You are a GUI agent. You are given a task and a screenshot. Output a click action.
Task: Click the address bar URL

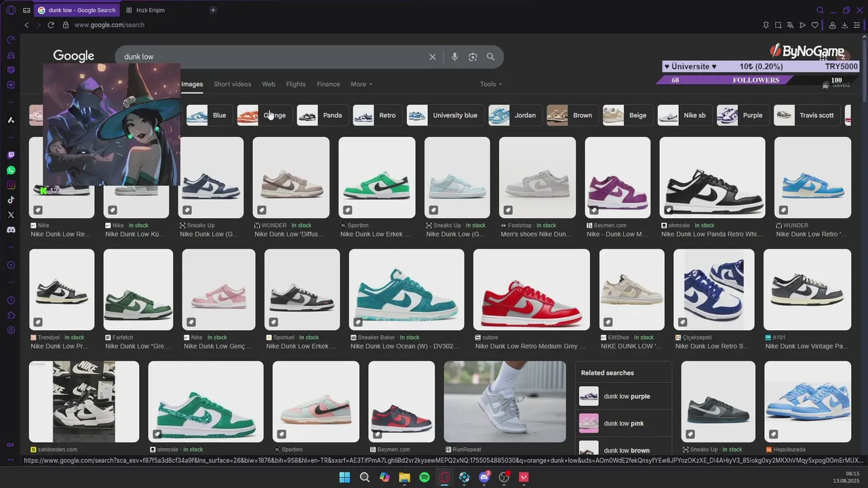pos(108,25)
